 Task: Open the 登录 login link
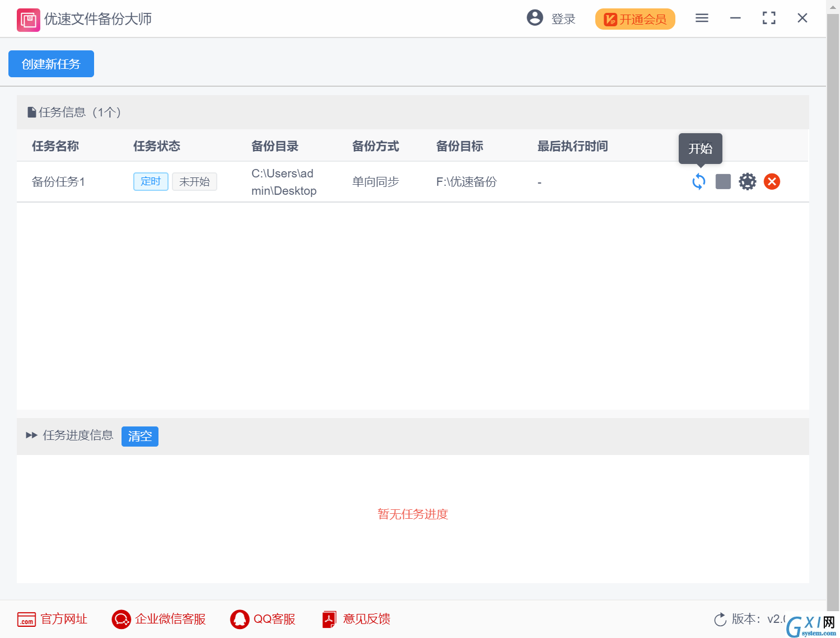click(x=563, y=19)
